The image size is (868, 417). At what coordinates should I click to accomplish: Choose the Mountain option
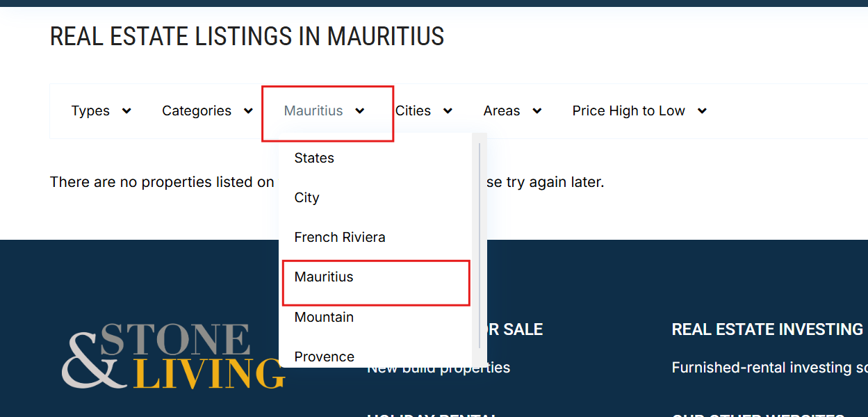pos(324,318)
